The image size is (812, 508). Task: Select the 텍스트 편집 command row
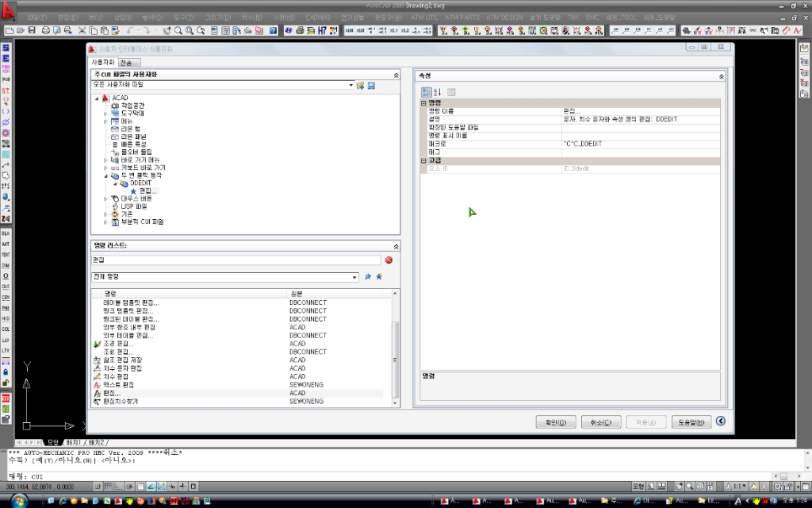[x=237, y=385]
